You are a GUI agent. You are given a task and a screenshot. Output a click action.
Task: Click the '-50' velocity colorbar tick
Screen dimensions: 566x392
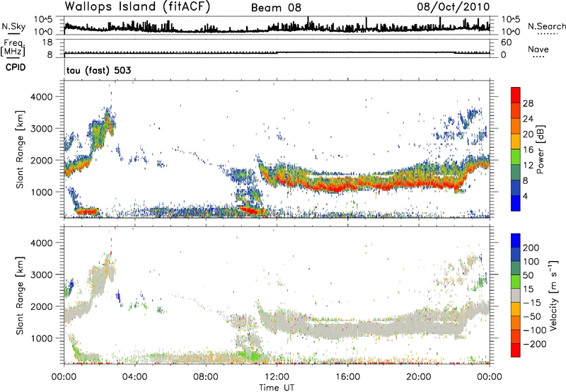[x=533, y=316]
